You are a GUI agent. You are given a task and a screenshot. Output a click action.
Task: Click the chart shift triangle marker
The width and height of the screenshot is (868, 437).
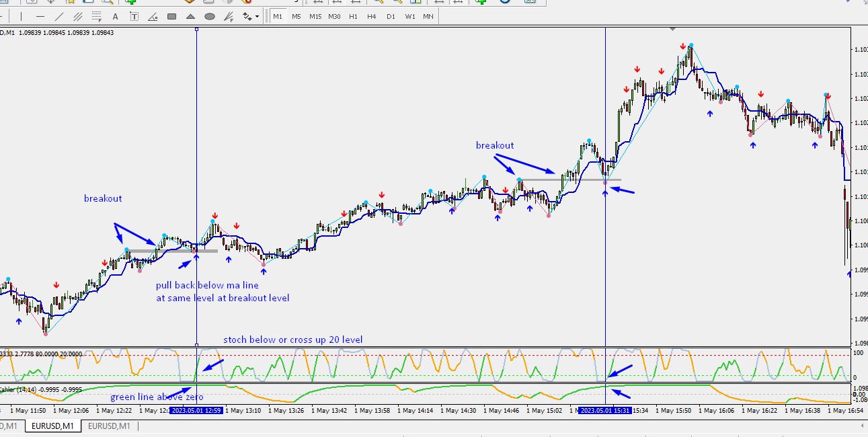tap(672, 28)
